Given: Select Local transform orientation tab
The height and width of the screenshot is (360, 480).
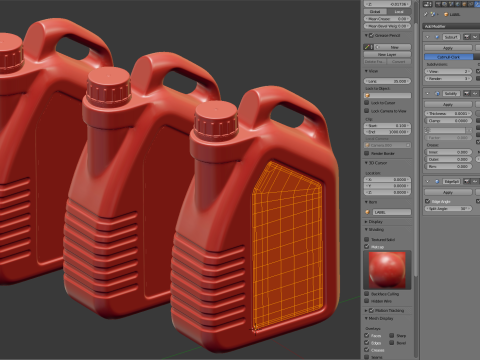Looking at the screenshot, I should [x=398, y=11].
